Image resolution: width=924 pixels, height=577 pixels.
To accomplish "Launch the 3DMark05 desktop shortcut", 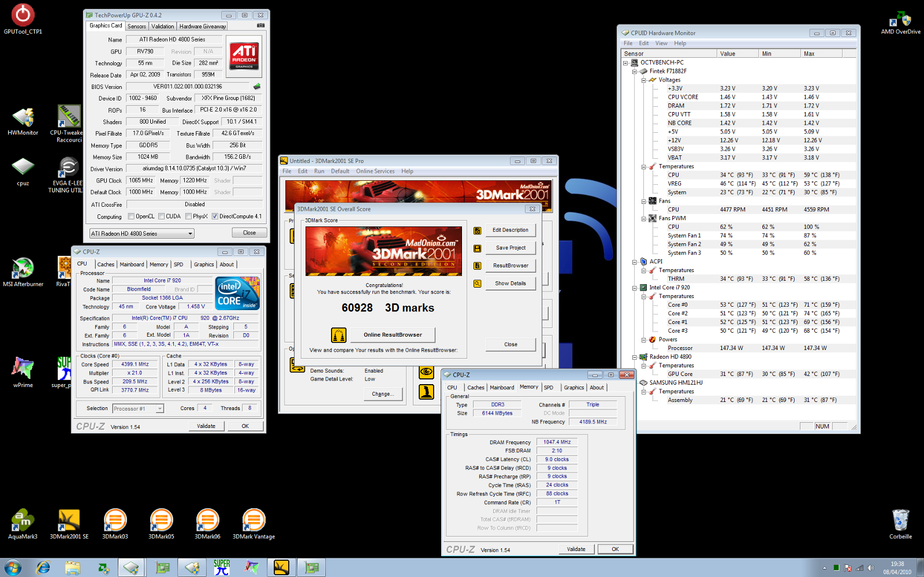I will tap(161, 524).
